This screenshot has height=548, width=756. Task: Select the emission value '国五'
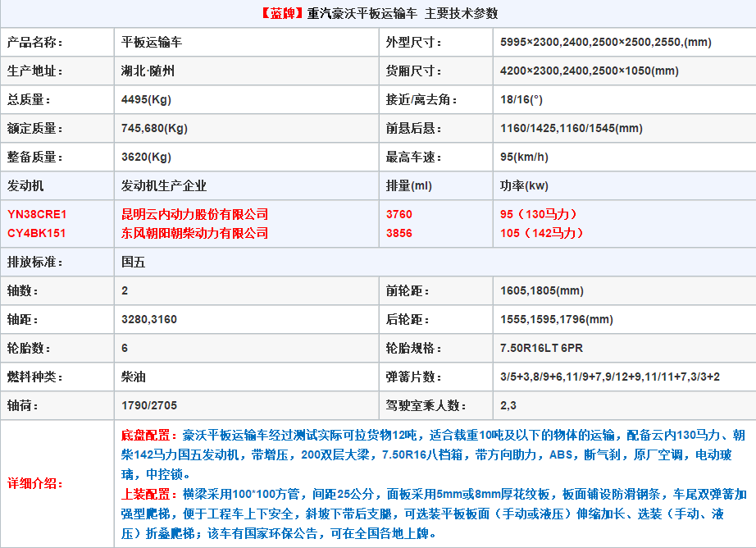coord(133,262)
